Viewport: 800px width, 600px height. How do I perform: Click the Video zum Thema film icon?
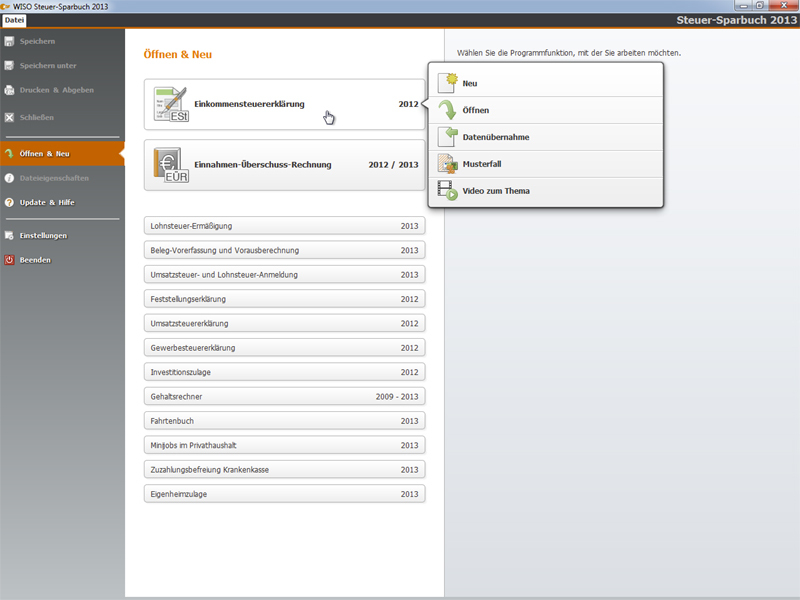point(447,190)
